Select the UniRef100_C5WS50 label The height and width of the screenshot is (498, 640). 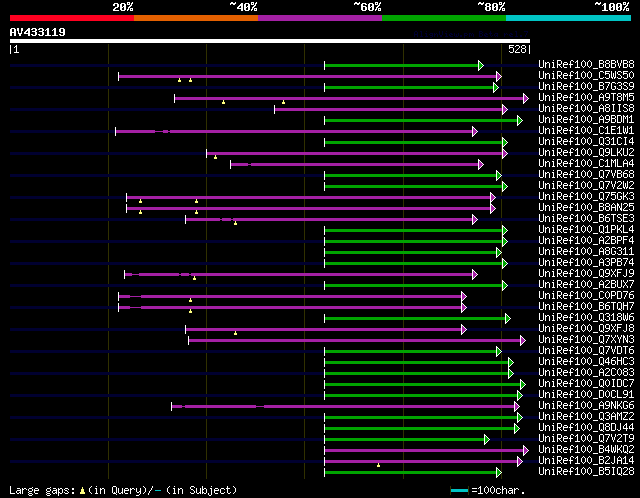[586, 75]
